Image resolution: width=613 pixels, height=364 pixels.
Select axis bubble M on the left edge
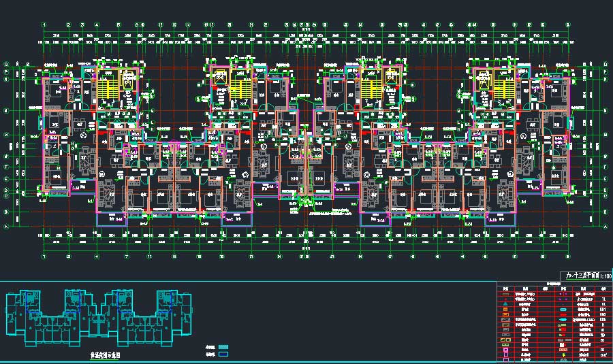(x=5, y=111)
